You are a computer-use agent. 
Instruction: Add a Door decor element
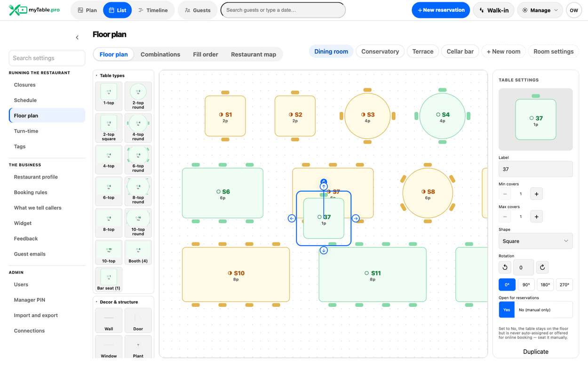point(138,320)
